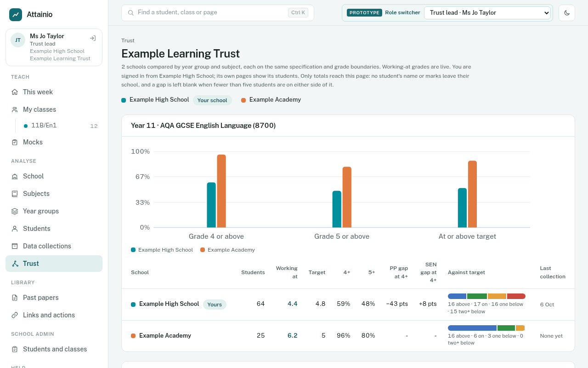Click the magnifier icon in the search box
Screen dimensions: 588x368
coord(131,13)
